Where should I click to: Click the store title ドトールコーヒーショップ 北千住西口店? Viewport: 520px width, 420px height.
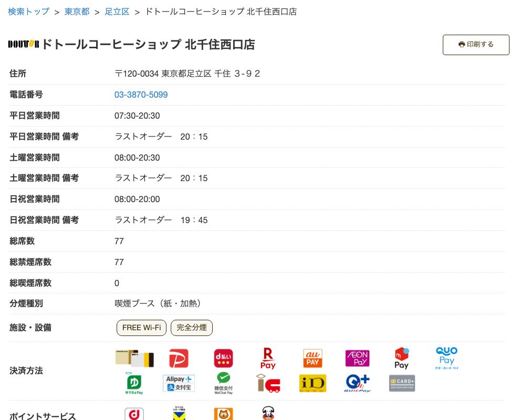tap(149, 45)
